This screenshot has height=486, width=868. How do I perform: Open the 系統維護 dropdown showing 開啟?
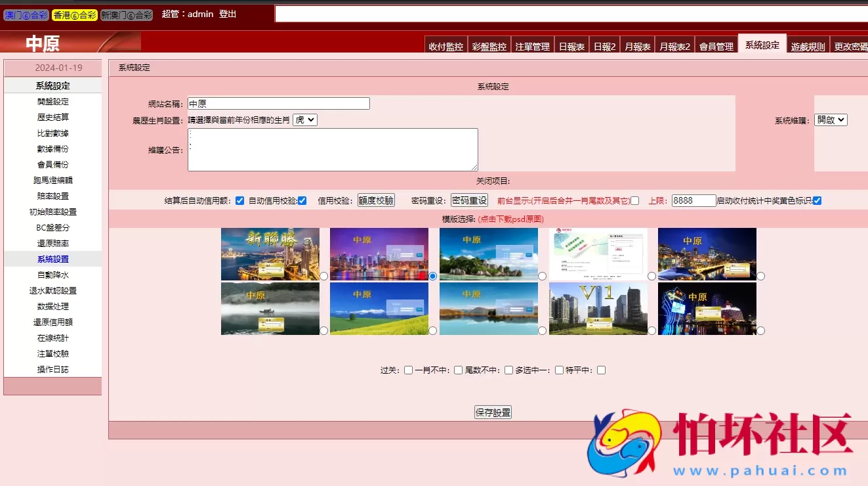tap(831, 120)
